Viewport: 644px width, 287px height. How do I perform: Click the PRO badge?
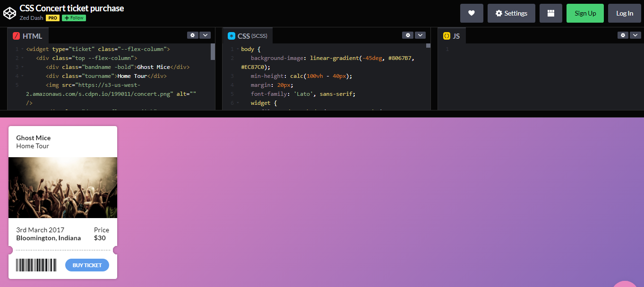point(52,18)
